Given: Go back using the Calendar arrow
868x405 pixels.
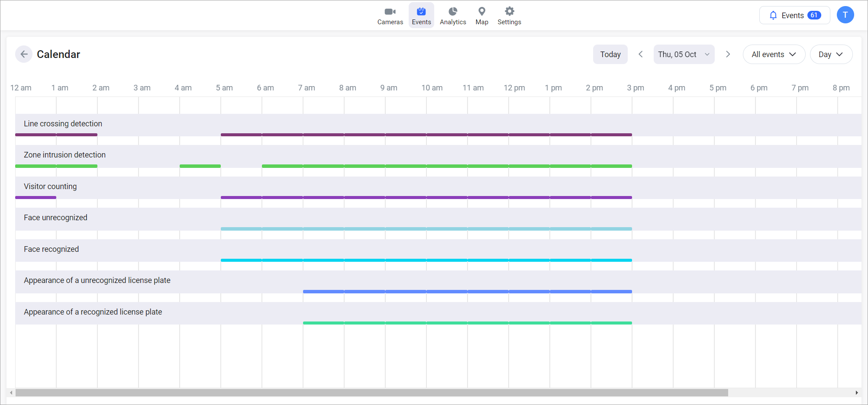Looking at the screenshot, I should pos(24,54).
